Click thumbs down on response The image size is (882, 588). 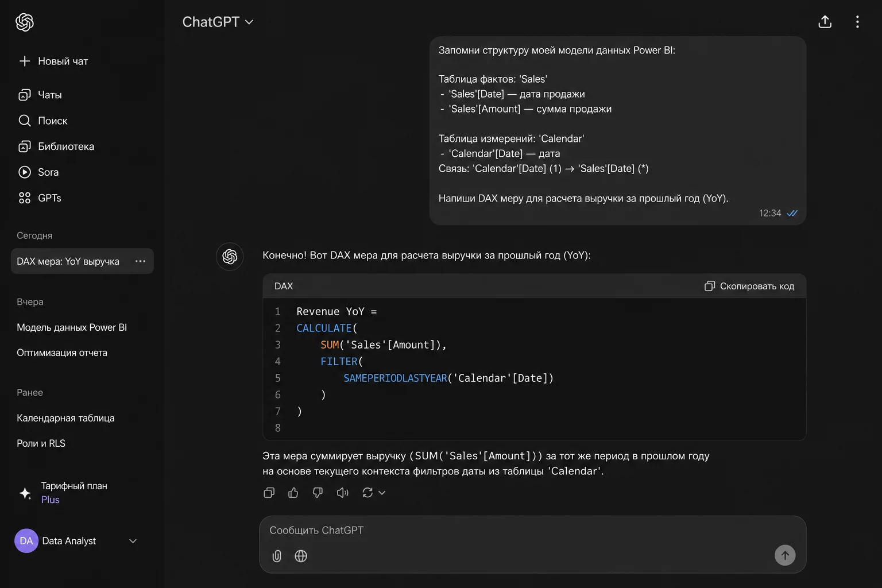(x=318, y=493)
